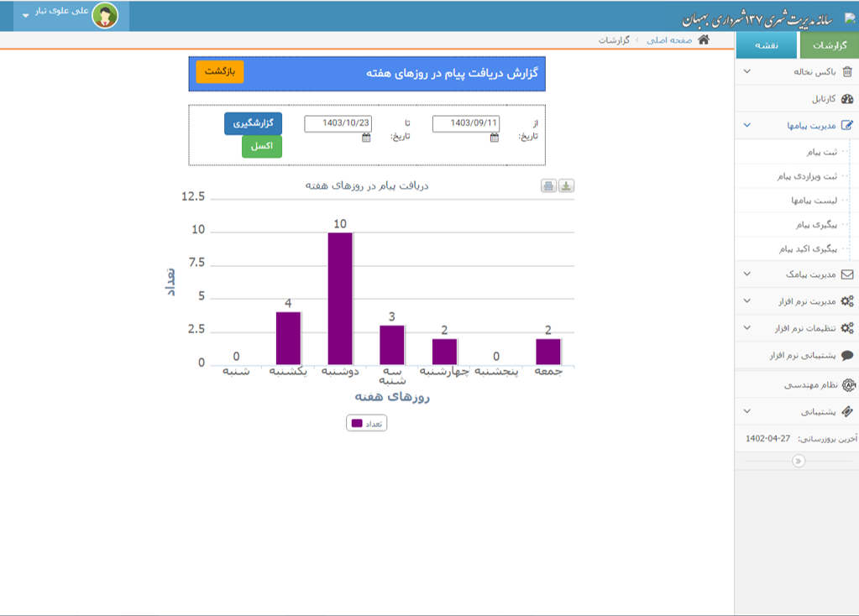Collapse the مدیریت پیامها sidebar section
This screenshot has width=859, height=616.
(x=746, y=126)
